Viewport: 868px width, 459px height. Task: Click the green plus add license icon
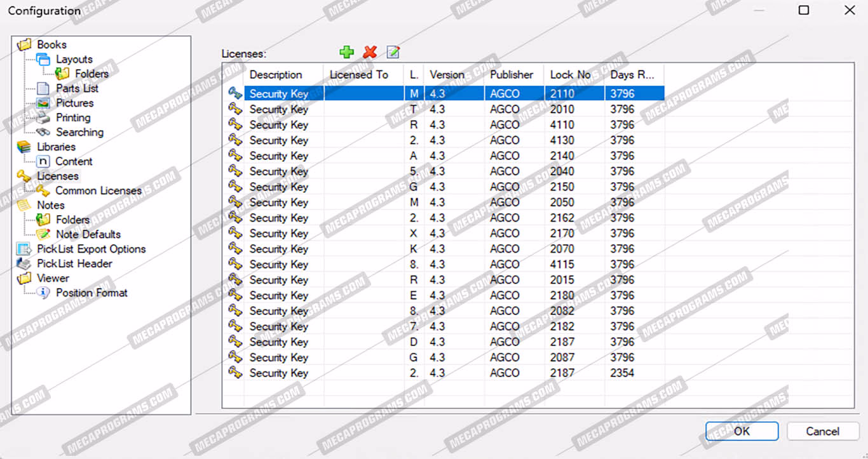pyautogui.click(x=346, y=53)
